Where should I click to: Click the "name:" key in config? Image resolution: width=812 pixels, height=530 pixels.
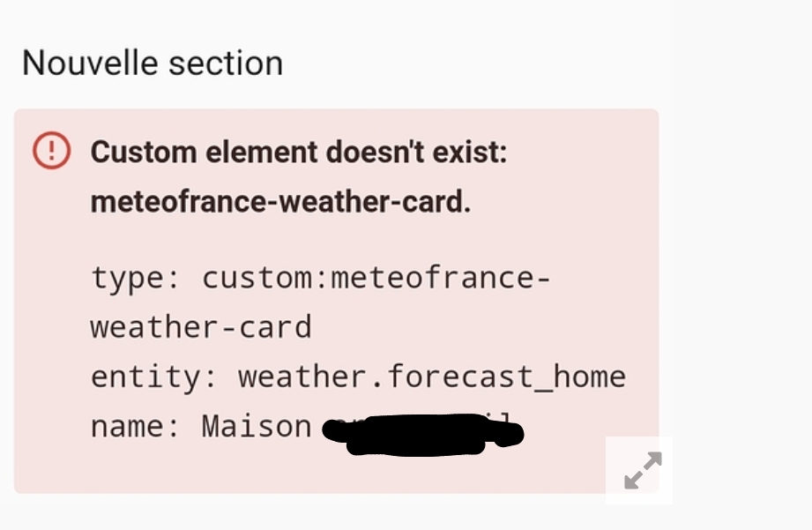[x=134, y=427]
